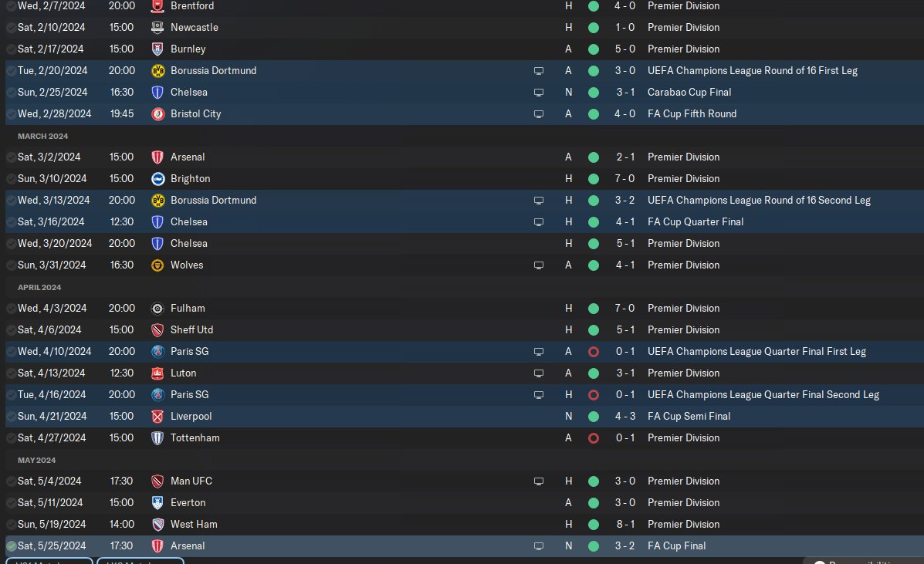
Task: Open UEFA Champions League Quarter Final Second Leg
Action: [763, 394]
